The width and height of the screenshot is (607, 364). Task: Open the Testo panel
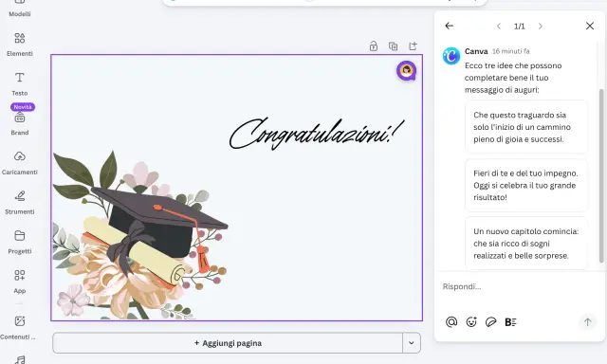(19, 84)
